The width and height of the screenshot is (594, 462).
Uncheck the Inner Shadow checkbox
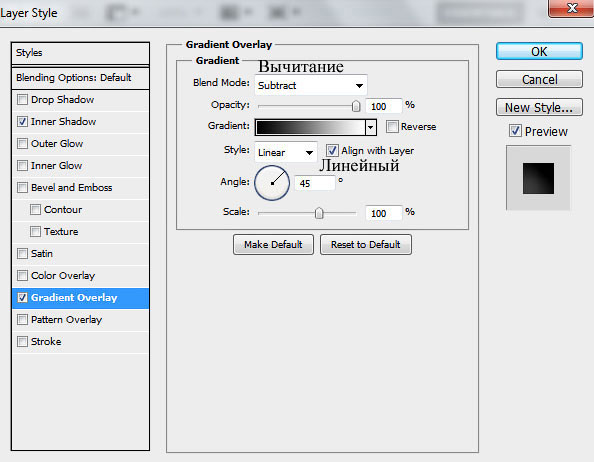22,122
